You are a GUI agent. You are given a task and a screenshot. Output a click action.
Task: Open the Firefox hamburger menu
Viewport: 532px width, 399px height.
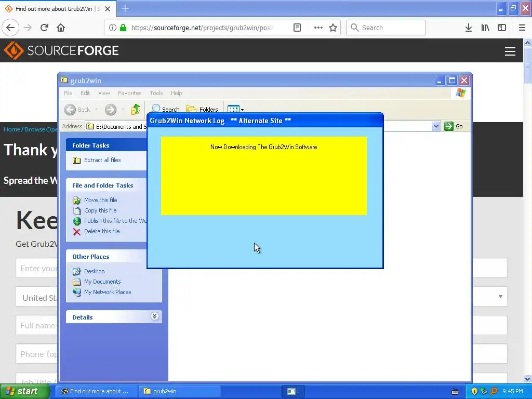point(522,28)
